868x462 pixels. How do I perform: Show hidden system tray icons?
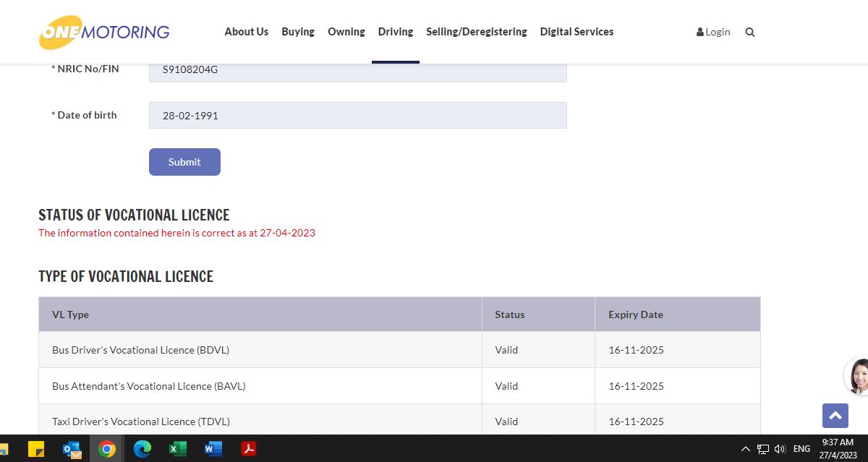coord(746,449)
